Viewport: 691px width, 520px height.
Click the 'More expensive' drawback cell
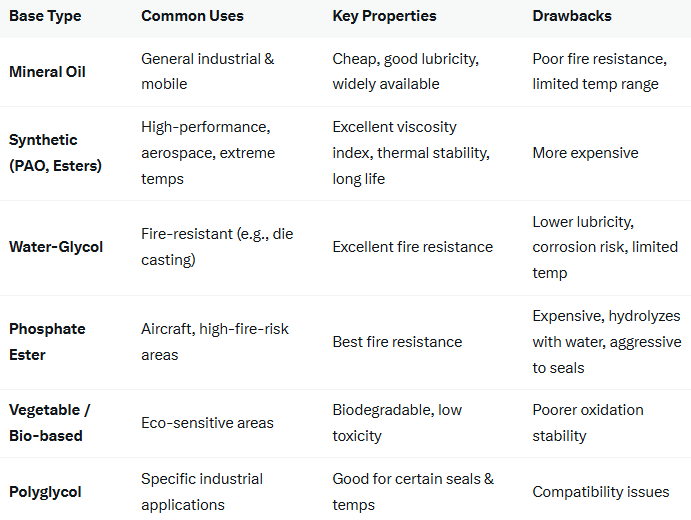(x=585, y=153)
